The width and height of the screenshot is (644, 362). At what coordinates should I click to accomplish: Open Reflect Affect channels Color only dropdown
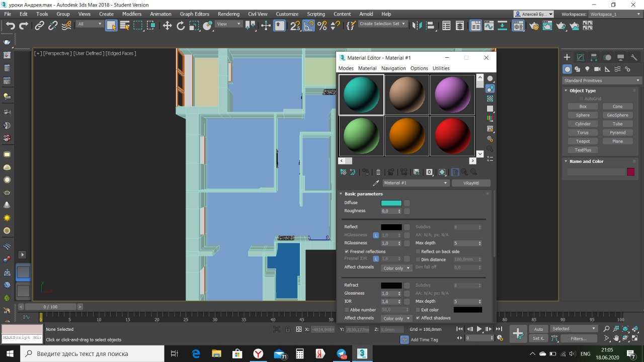point(396,268)
